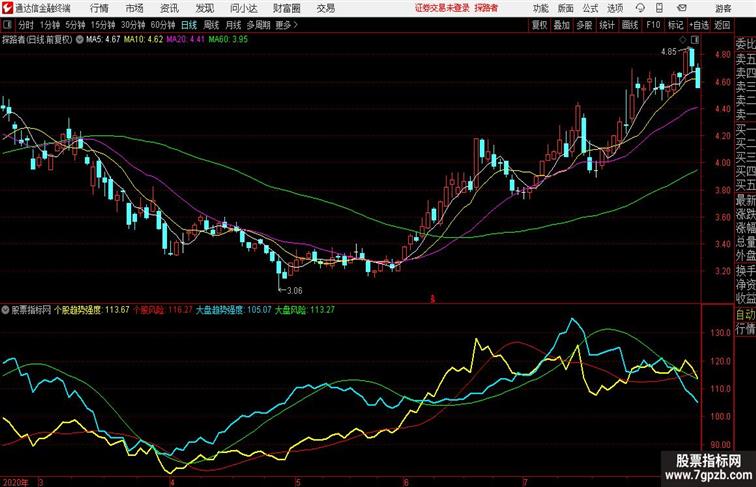This screenshot has width=756, height=487.
Task: Toggle the side info panel icon beside the diamond
Action: pyautogui.click(x=695, y=40)
